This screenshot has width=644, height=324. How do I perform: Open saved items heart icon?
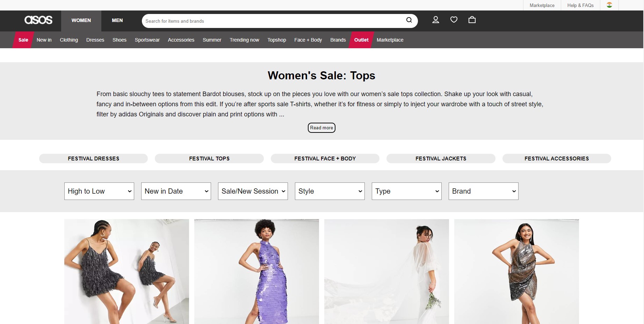[x=454, y=20]
